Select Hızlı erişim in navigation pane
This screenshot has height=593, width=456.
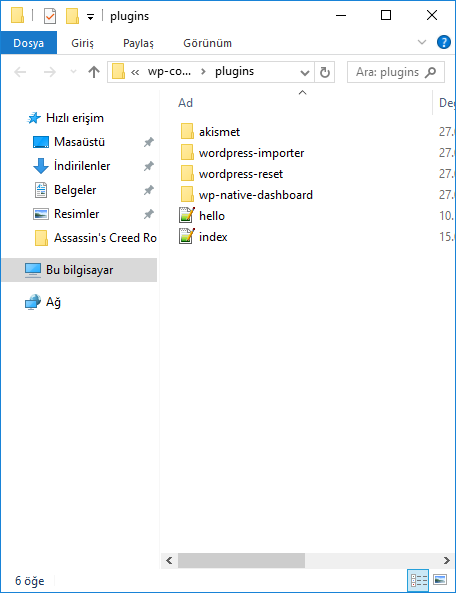pyautogui.click(x=74, y=118)
